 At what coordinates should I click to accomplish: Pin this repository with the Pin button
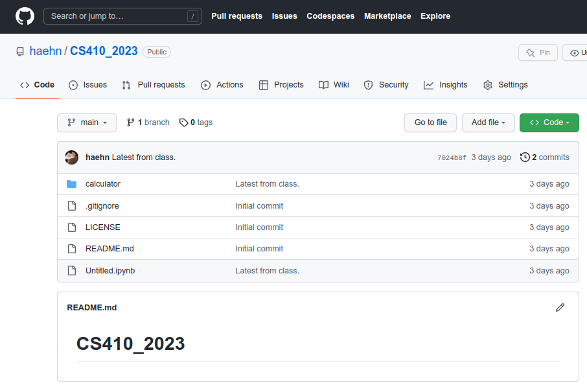[x=538, y=52]
